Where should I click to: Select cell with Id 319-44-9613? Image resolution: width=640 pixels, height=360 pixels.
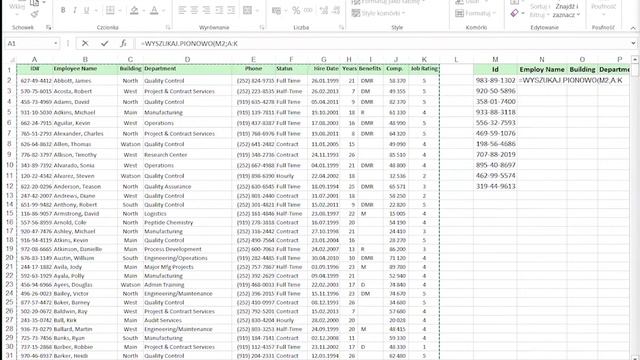pyautogui.click(x=495, y=186)
